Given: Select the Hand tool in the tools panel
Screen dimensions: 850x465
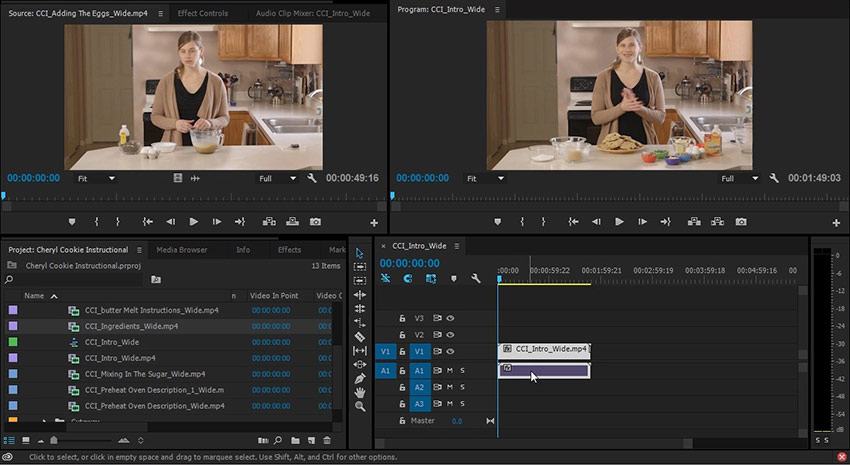Looking at the screenshot, I should point(360,392).
